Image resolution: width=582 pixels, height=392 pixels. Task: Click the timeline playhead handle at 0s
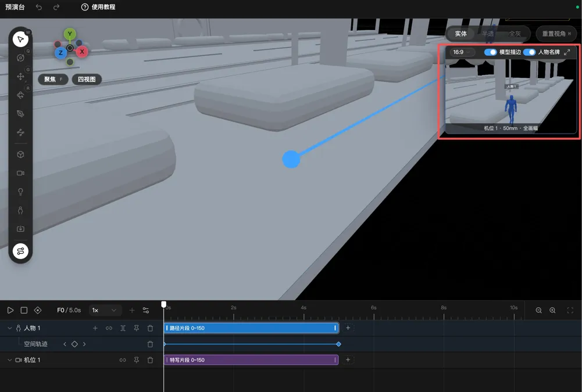pos(164,304)
